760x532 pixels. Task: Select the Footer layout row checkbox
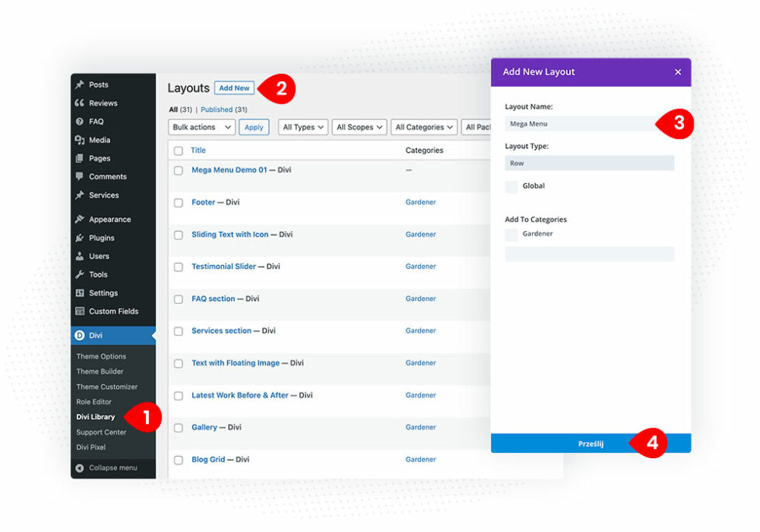click(x=178, y=202)
